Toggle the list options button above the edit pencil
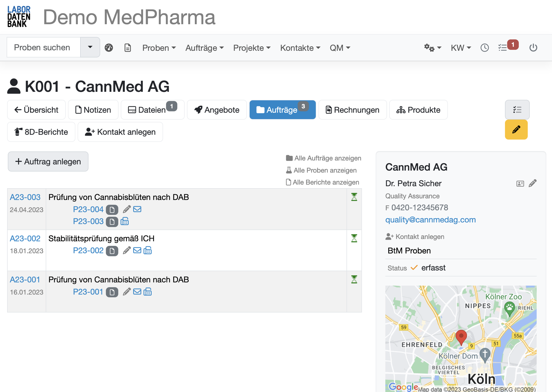The height and width of the screenshot is (392, 552). coord(517,110)
